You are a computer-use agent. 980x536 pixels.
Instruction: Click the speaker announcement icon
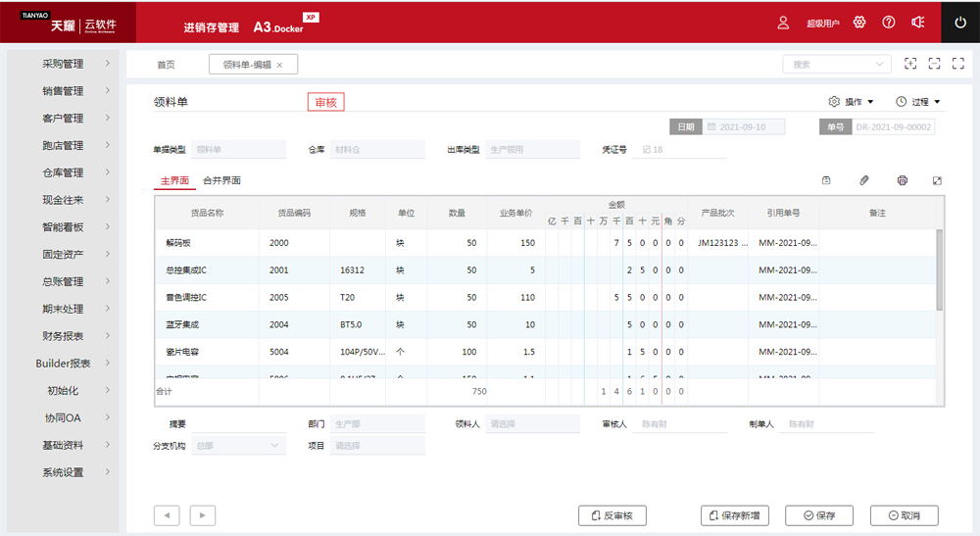click(x=917, y=22)
